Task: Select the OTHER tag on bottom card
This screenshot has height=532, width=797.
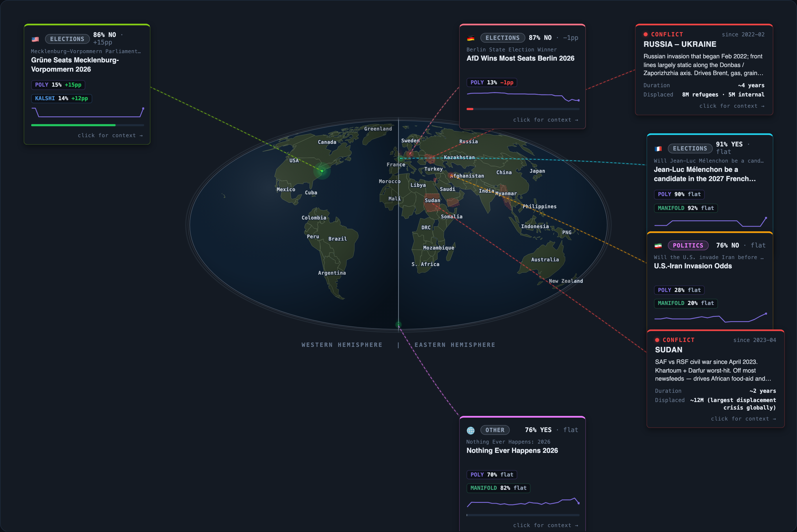Action: [495, 430]
